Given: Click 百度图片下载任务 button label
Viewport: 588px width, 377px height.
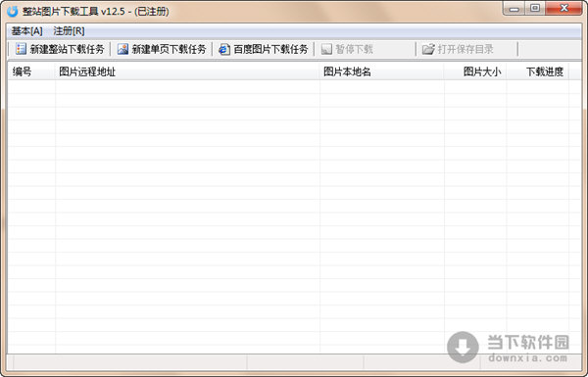Looking at the screenshot, I should (270, 49).
